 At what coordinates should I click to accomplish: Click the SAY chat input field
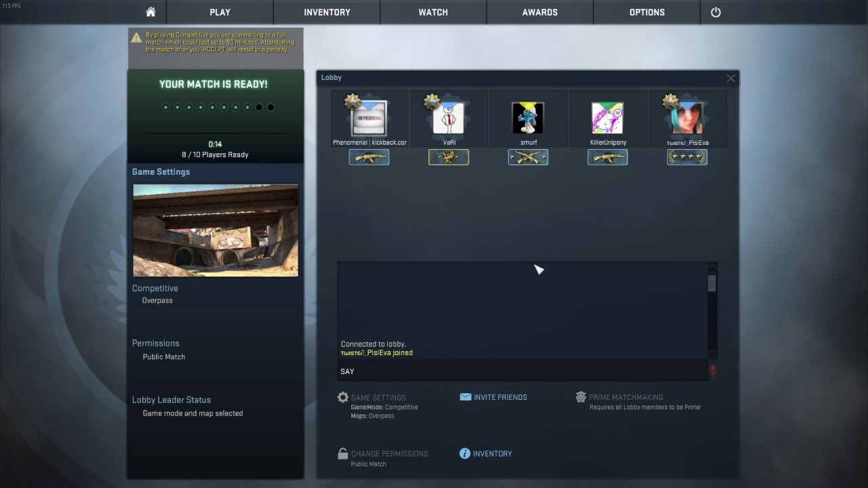click(x=522, y=371)
